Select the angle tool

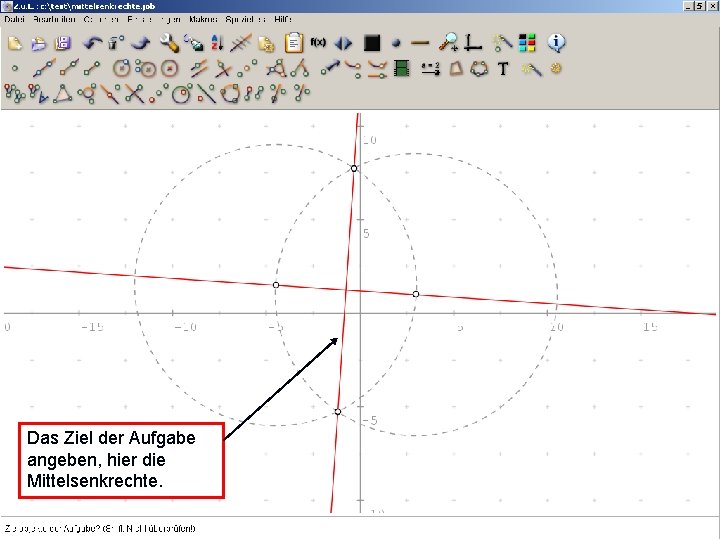click(299, 68)
